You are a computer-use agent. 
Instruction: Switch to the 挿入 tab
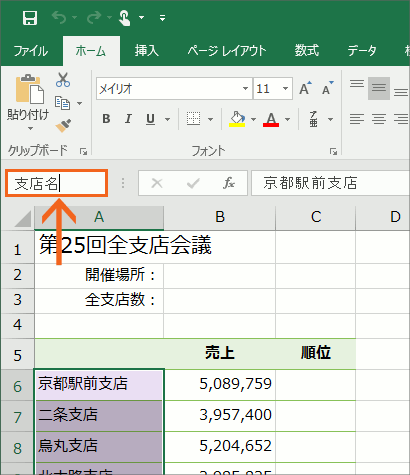pos(147,51)
